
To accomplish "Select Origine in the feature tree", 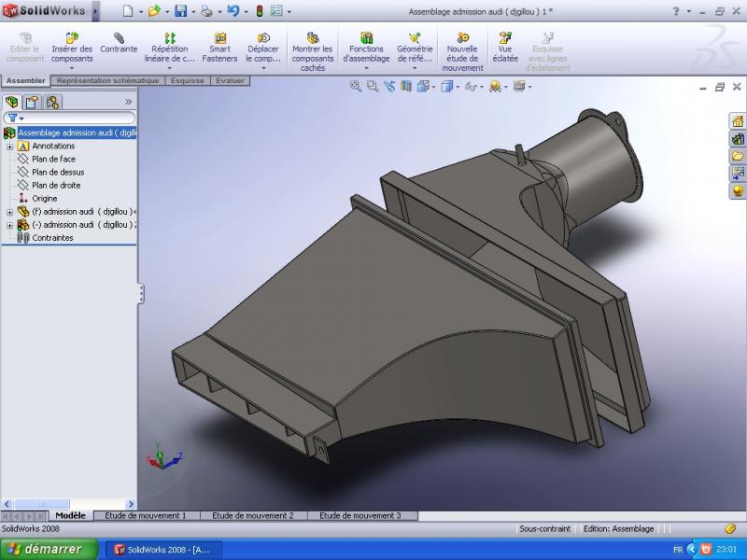I will point(44,199).
